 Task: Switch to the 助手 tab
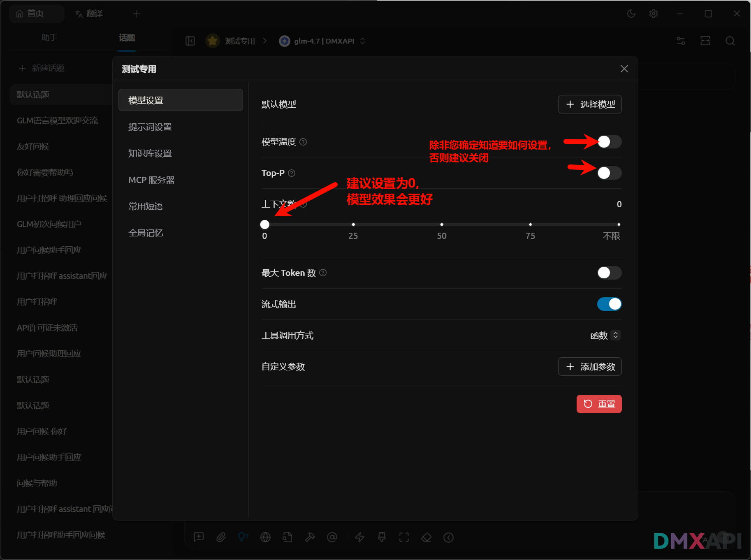49,37
